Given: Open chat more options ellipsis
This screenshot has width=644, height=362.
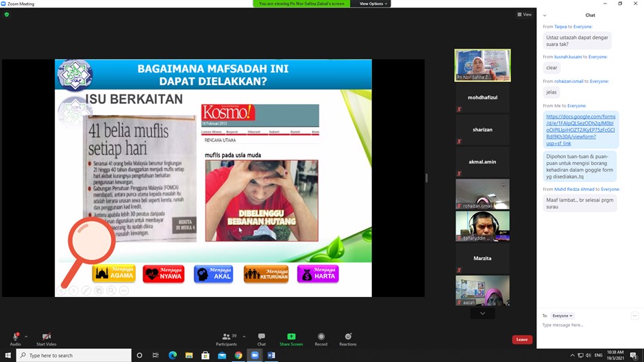Looking at the screenshot, I should (635, 315).
